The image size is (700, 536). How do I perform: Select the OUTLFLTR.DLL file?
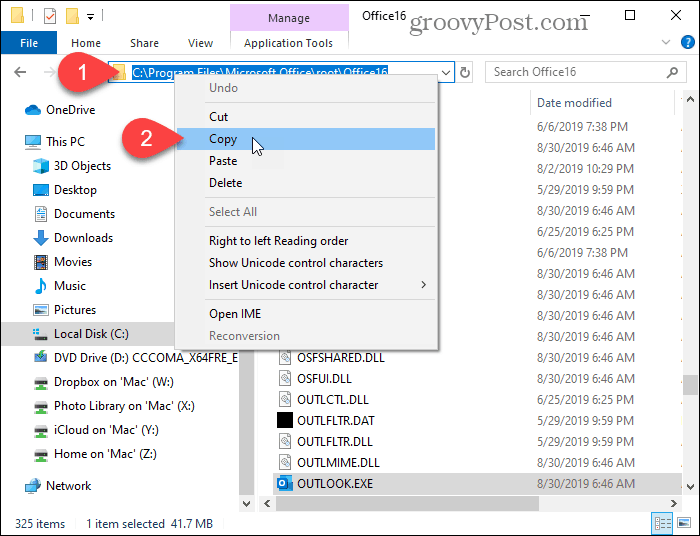[x=334, y=441]
